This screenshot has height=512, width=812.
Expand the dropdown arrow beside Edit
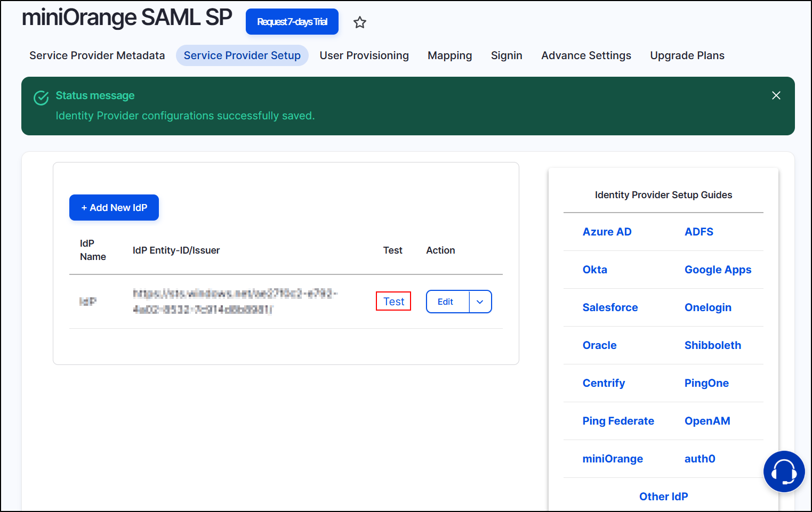pos(480,302)
